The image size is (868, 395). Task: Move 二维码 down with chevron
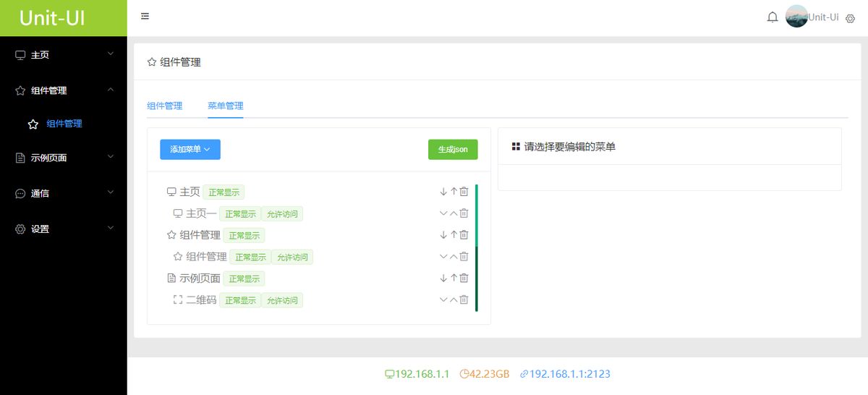pyautogui.click(x=443, y=300)
